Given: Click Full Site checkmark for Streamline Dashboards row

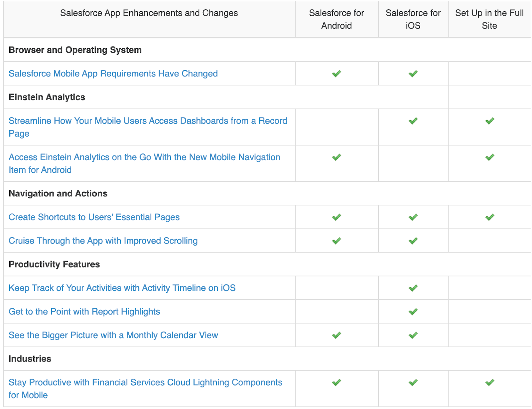Looking at the screenshot, I should (x=489, y=121).
